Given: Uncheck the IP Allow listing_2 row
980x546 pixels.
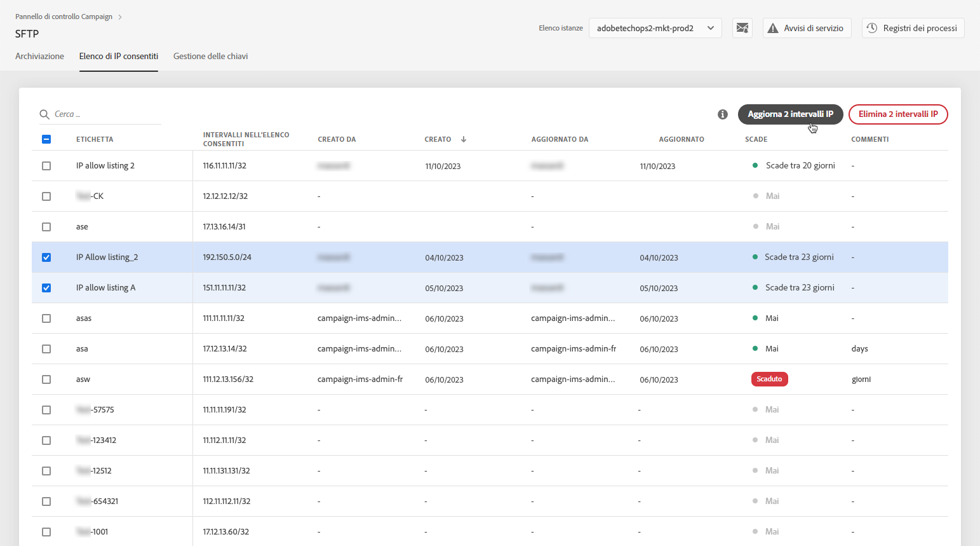Looking at the screenshot, I should pyautogui.click(x=46, y=257).
